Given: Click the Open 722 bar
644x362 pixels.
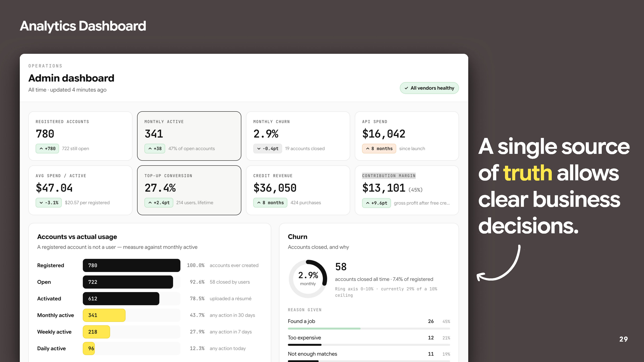Looking at the screenshot, I should point(128,282).
